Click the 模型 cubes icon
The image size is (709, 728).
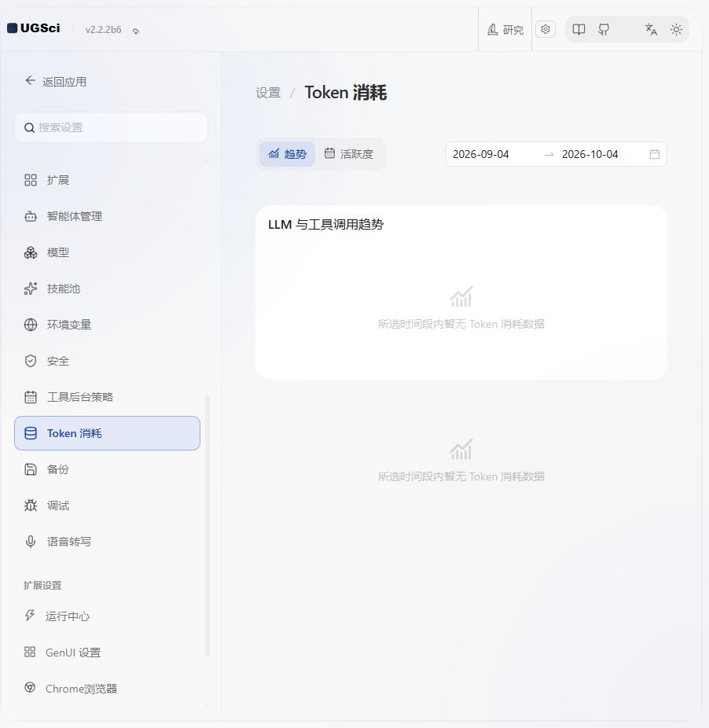tap(31, 252)
